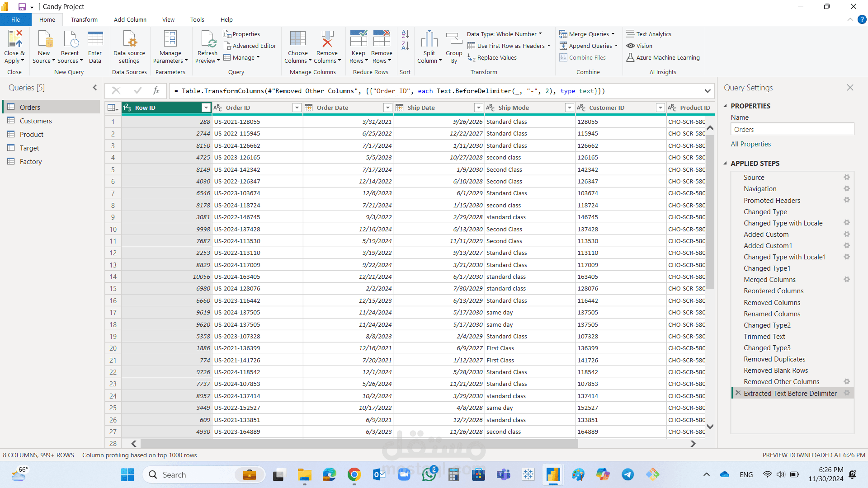Click the Enter Data icon
Viewport: 868px width, 488px height.
pos(95,39)
